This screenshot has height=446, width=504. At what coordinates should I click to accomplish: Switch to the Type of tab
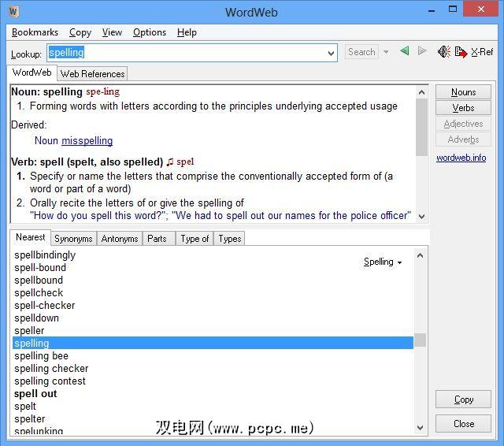point(195,239)
